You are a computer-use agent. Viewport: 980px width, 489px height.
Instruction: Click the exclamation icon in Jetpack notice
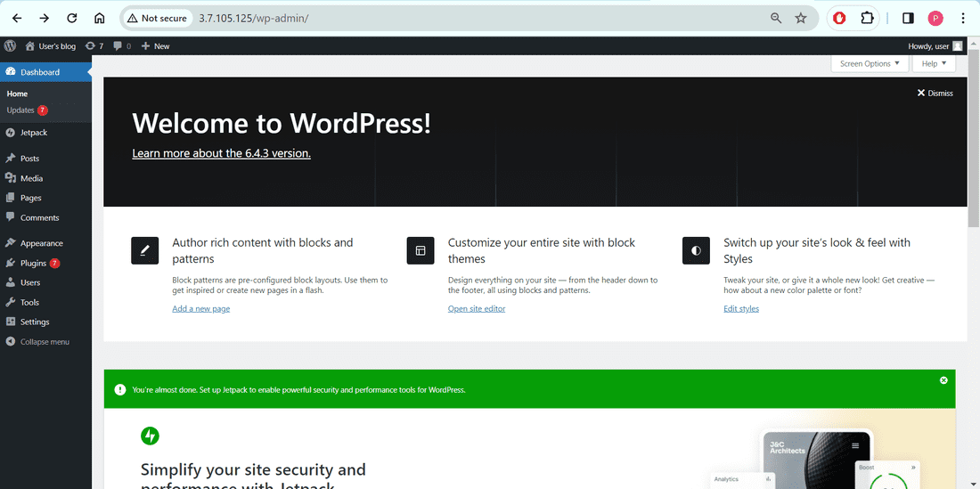point(120,390)
